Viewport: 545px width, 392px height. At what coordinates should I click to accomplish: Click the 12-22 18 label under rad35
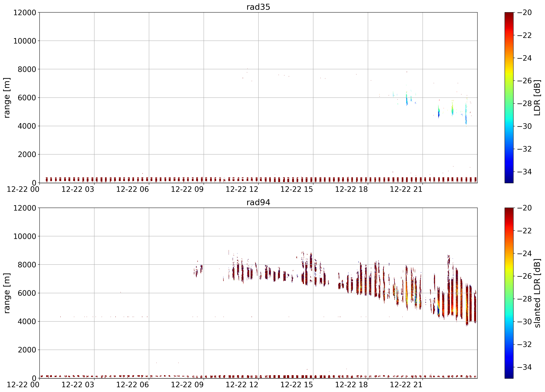tap(352, 189)
